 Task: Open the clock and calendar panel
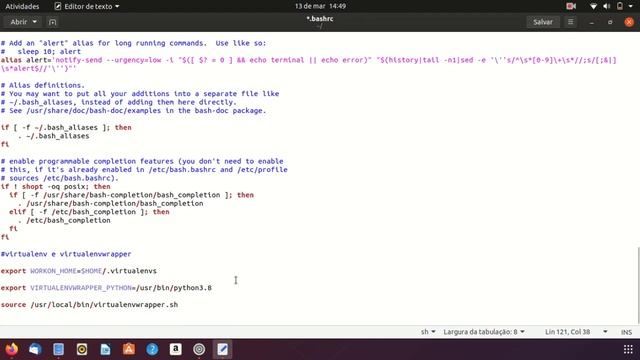[x=320, y=6]
